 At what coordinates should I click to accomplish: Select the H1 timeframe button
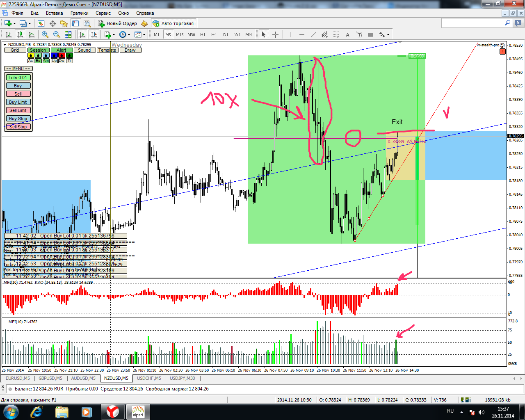(x=203, y=34)
